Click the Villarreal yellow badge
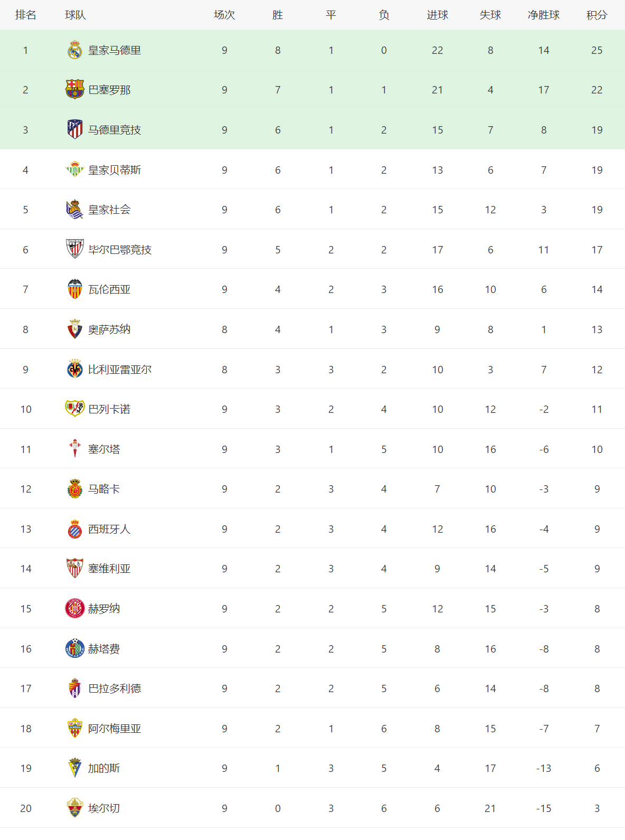This screenshot has width=625, height=840. 75,369
